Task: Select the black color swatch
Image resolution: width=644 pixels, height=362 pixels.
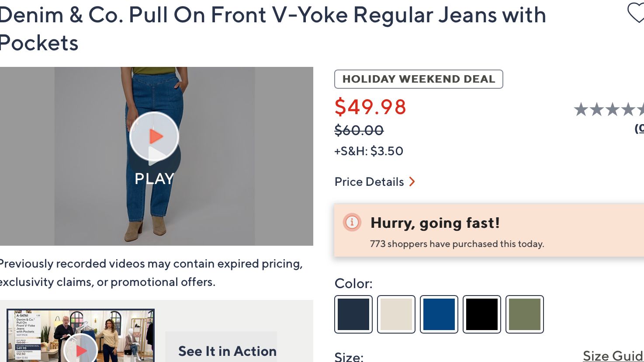Action: pyautogui.click(x=482, y=314)
